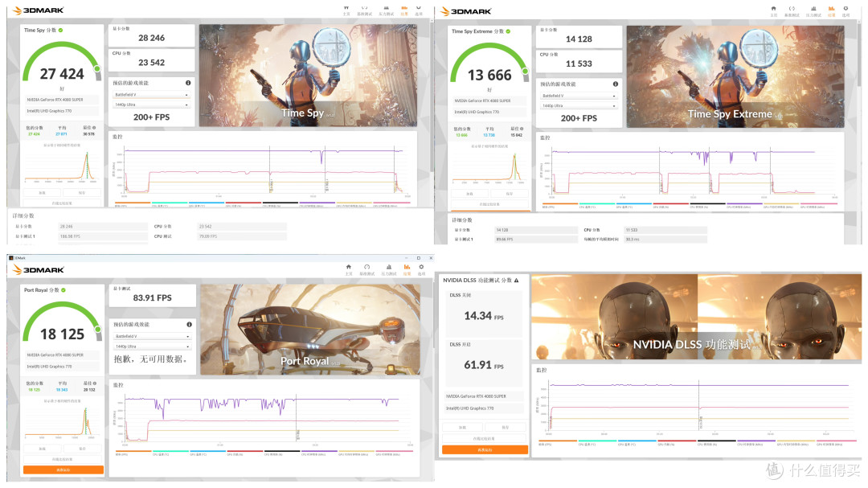Click 加载 load button in Port Royal window
Viewport: 868px width, 488px height.
click(42, 449)
